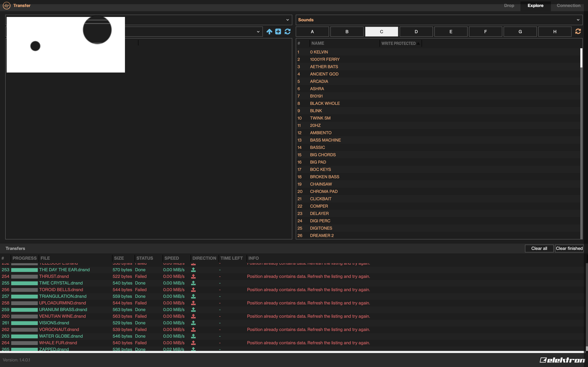
Task: Expand the local folder path dropdown chevron
Action: pyautogui.click(x=258, y=32)
